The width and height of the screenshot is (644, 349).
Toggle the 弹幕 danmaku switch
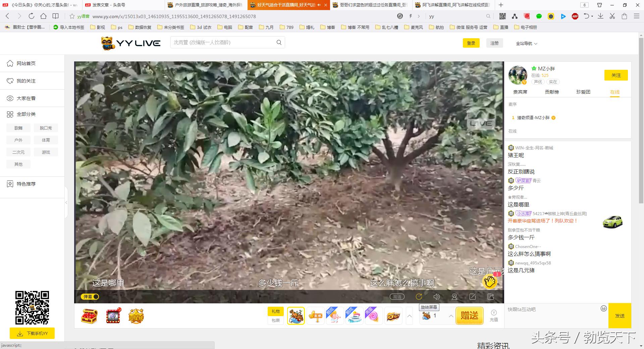[x=90, y=297]
